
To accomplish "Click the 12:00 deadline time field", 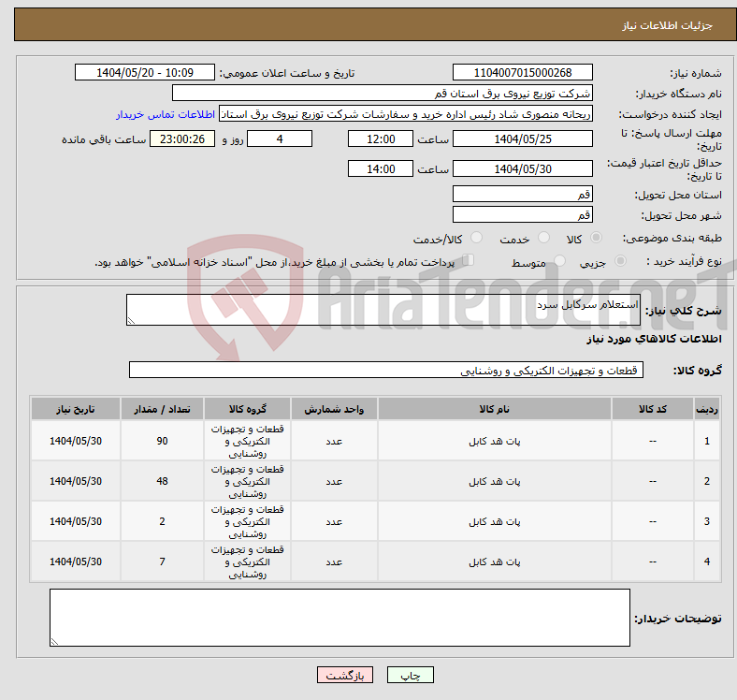I will click(381, 139).
